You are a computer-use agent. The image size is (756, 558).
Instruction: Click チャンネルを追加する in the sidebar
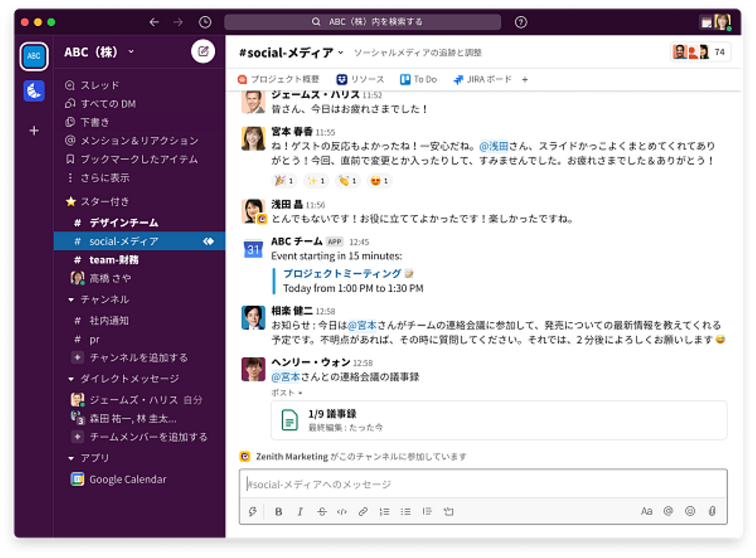pos(138,357)
